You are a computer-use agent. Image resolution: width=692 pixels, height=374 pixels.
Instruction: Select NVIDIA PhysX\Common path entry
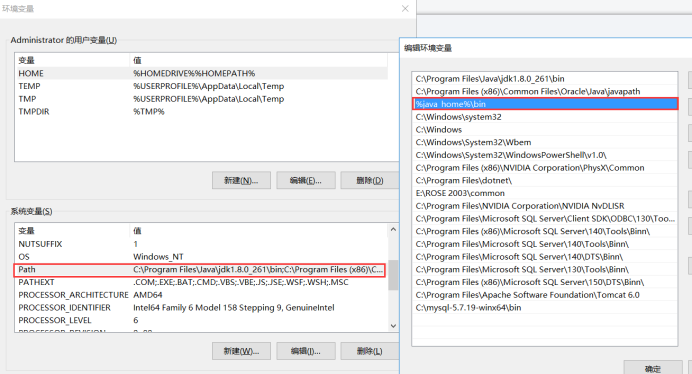(545, 168)
